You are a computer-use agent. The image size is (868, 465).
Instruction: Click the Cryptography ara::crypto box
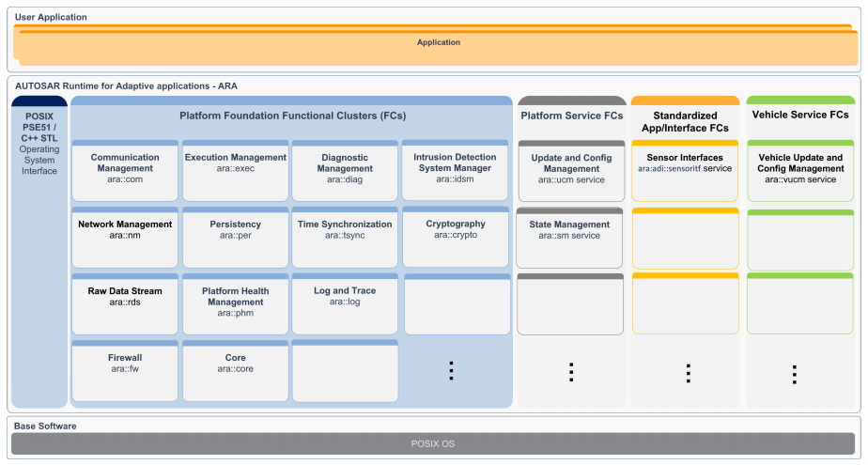pyautogui.click(x=456, y=237)
